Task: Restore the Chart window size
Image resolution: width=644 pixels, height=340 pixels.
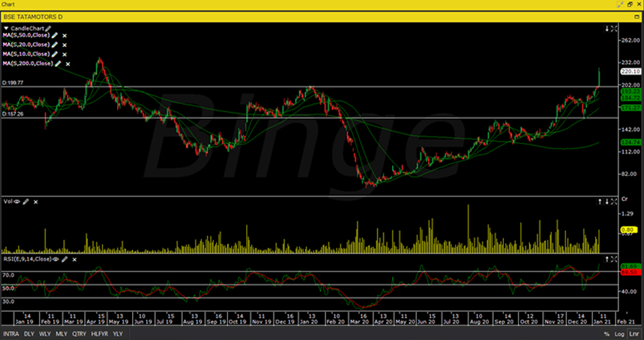Action: 630,4
